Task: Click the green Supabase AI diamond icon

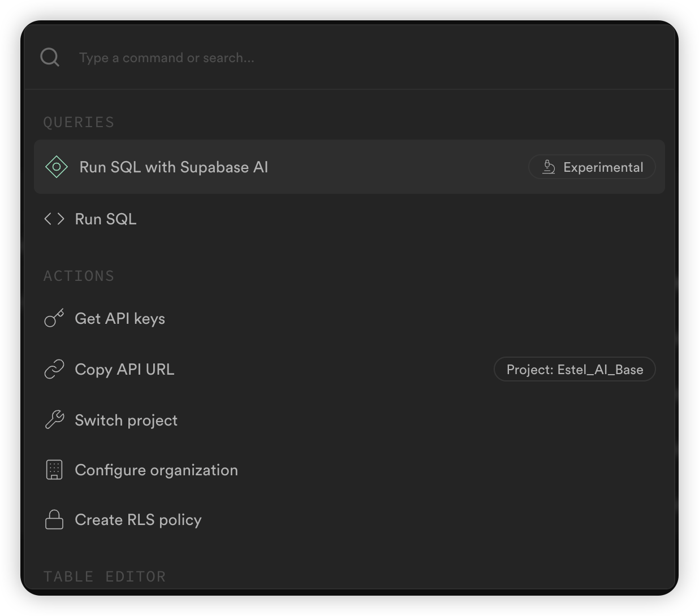Action: [57, 167]
